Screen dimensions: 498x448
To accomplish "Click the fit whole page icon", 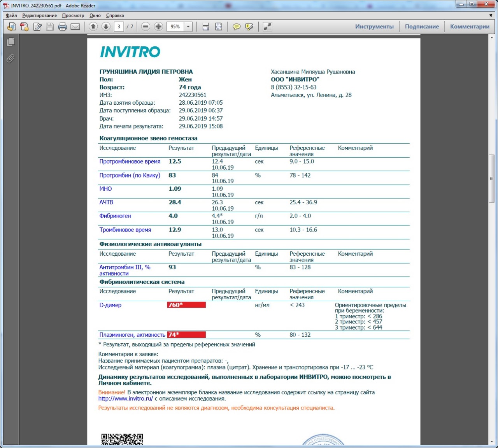I will click(x=219, y=26).
